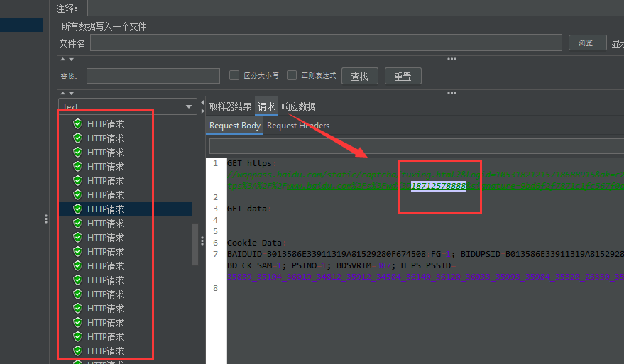
Task: Click the 'GET https:' line
Action: pos(251,163)
